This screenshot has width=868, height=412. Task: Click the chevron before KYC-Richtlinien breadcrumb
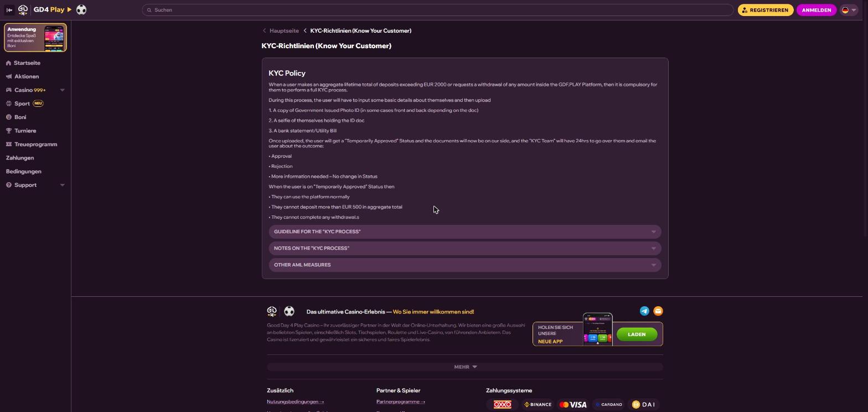(x=305, y=31)
